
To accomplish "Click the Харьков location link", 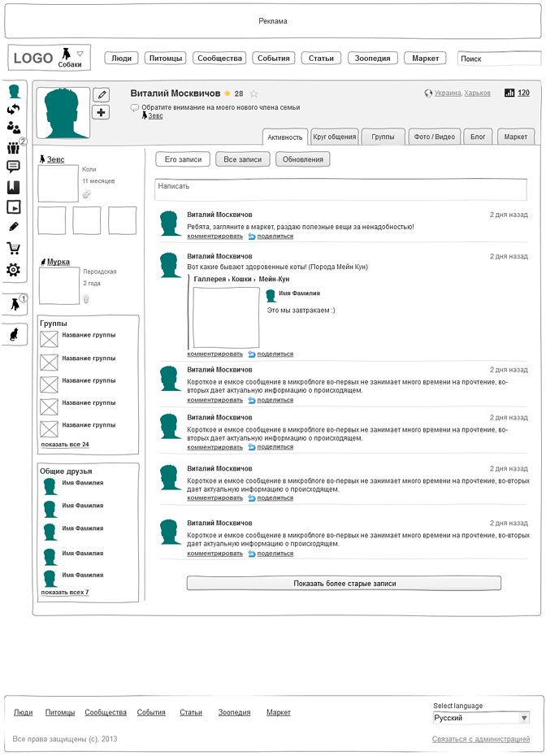I will pos(477,93).
